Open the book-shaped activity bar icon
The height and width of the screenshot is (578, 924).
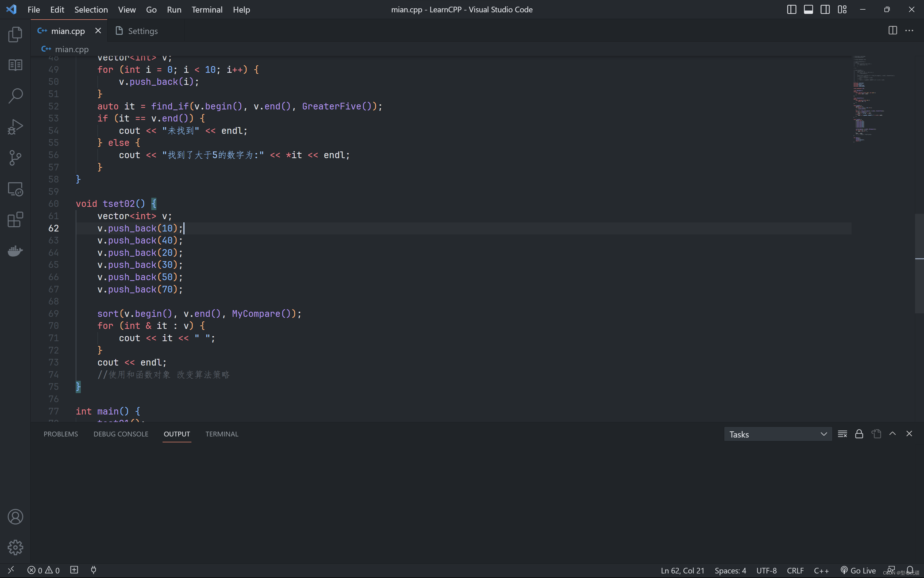coord(15,65)
